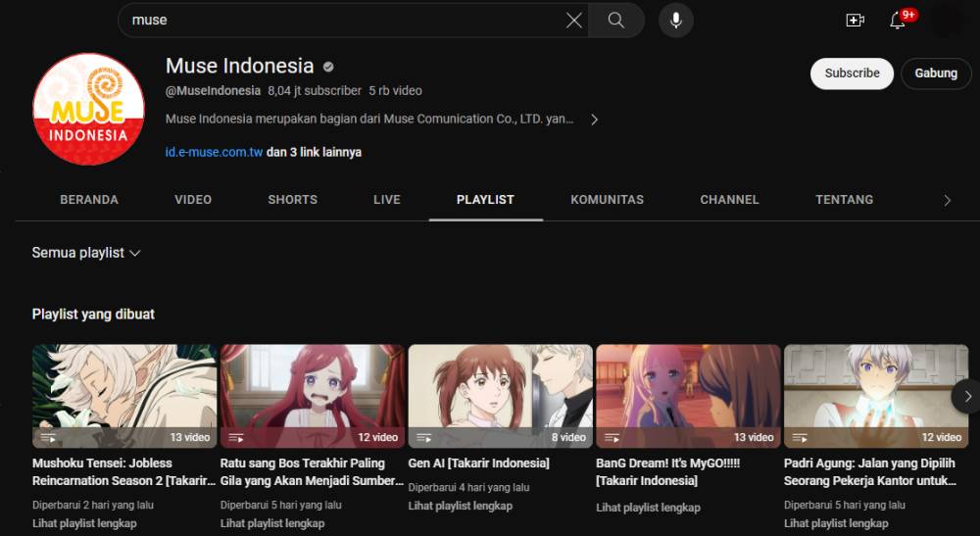This screenshot has height=536, width=980.
Task: Click the channel description text starting 'Muse Indonesia merupakan'
Action: point(369,120)
